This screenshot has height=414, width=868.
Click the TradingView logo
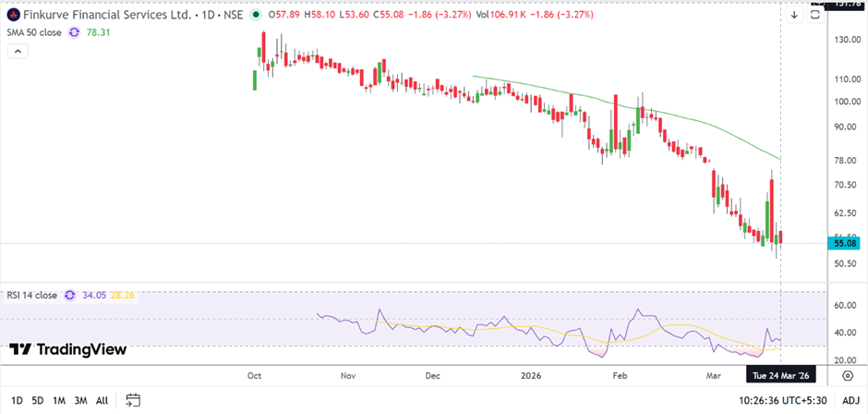67,349
